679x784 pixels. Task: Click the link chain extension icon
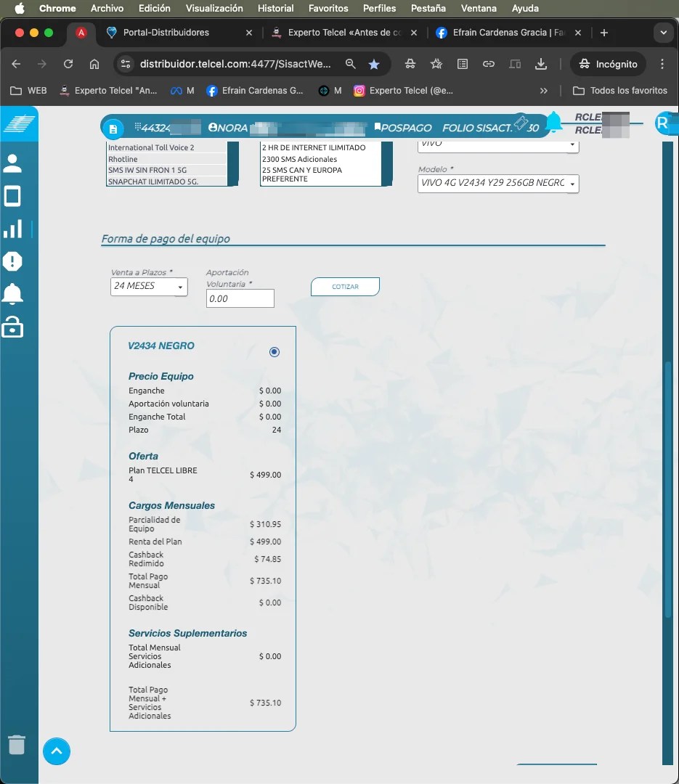tap(488, 64)
